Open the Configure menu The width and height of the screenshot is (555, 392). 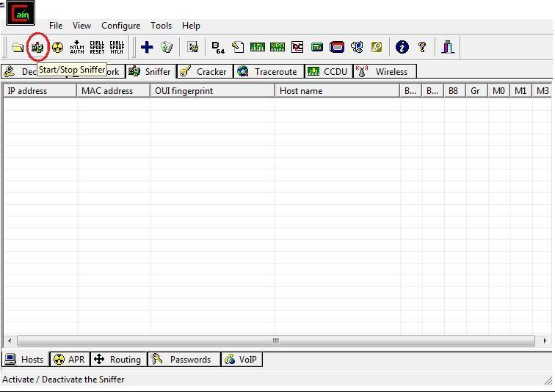coord(120,26)
